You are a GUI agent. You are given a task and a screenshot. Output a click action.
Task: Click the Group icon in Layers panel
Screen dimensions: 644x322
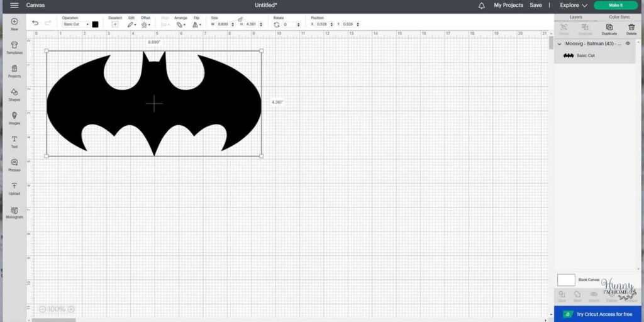(x=564, y=29)
